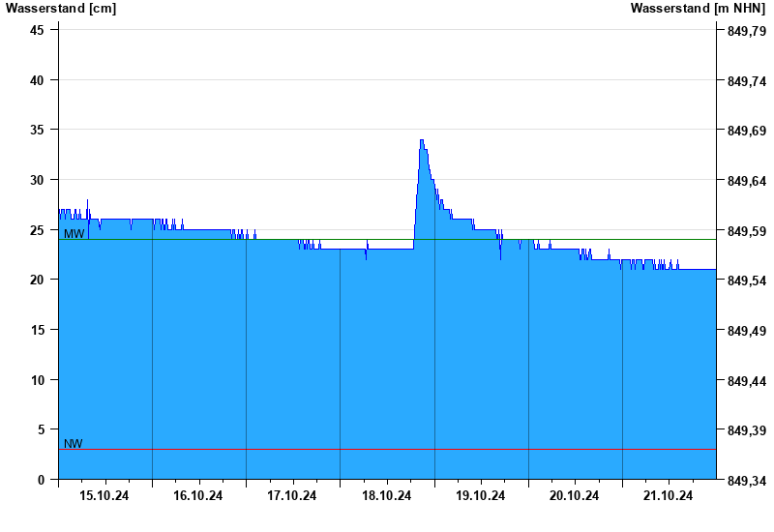This screenshot has height=532, width=774.
Task: Click the 15 value on left axis
Action: coord(37,330)
